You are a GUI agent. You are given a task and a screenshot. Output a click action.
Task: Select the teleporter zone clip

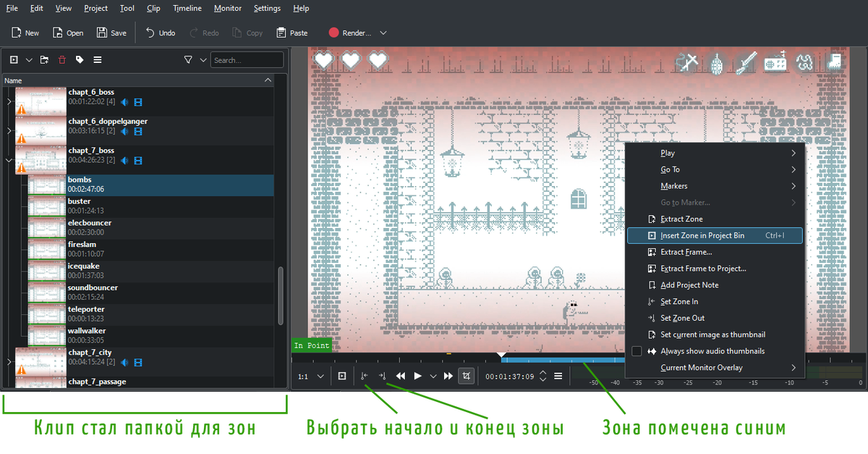coord(150,314)
